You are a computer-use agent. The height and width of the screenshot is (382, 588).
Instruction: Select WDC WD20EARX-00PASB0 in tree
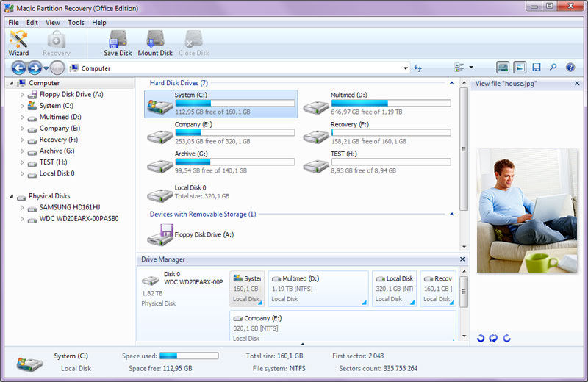[x=79, y=219]
